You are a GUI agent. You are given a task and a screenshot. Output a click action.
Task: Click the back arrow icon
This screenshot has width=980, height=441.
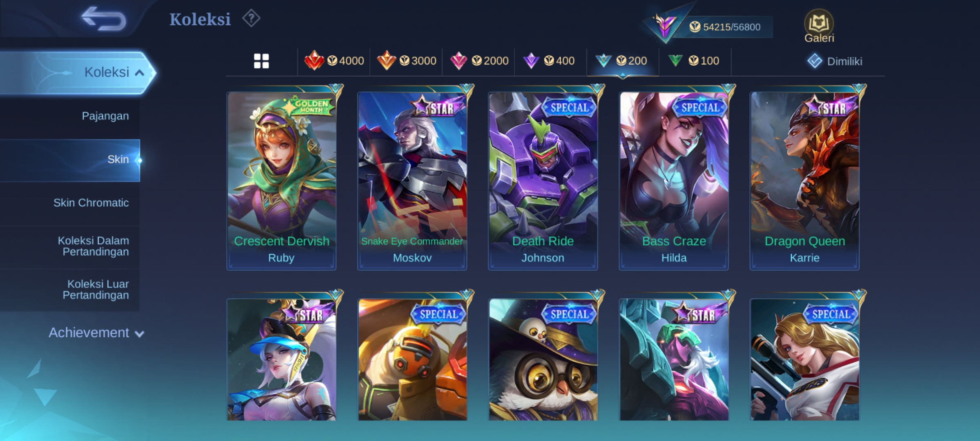click(104, 19)
